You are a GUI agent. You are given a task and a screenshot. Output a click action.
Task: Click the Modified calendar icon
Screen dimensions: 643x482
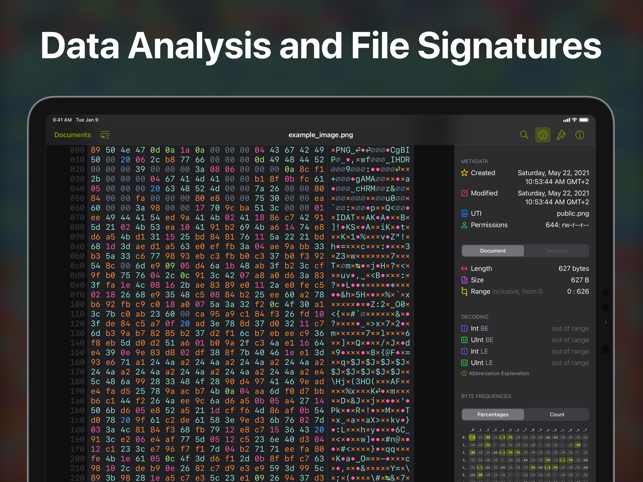[464, 193]
